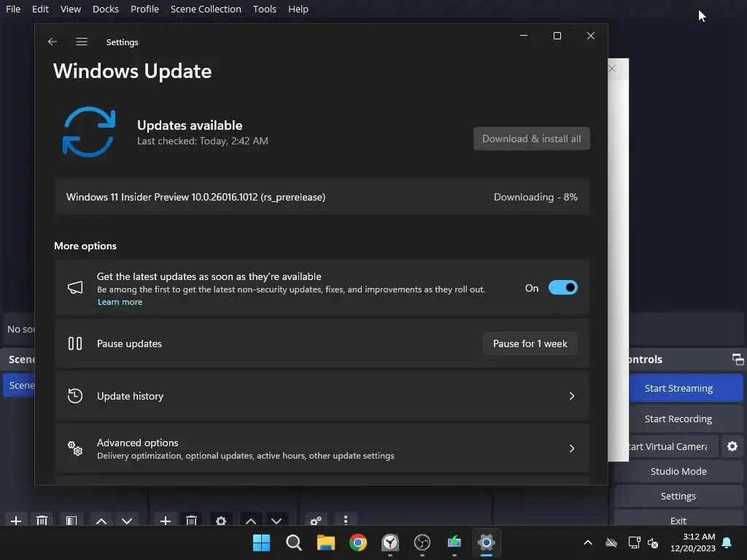Click the OneDrive cloud icon in system tray
Screen dimensions: 747x560
pyautogui.click(x=611, y=542)
